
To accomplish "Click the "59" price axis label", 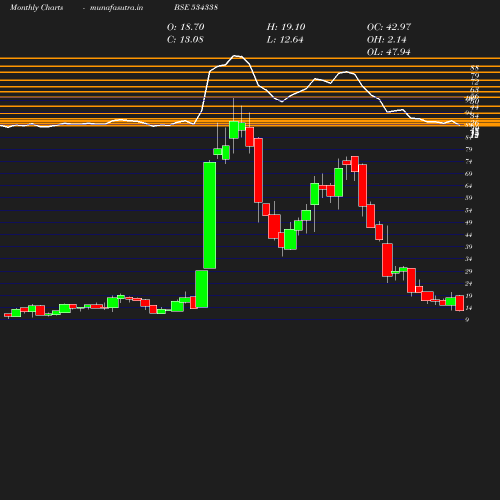I will 469,198.
